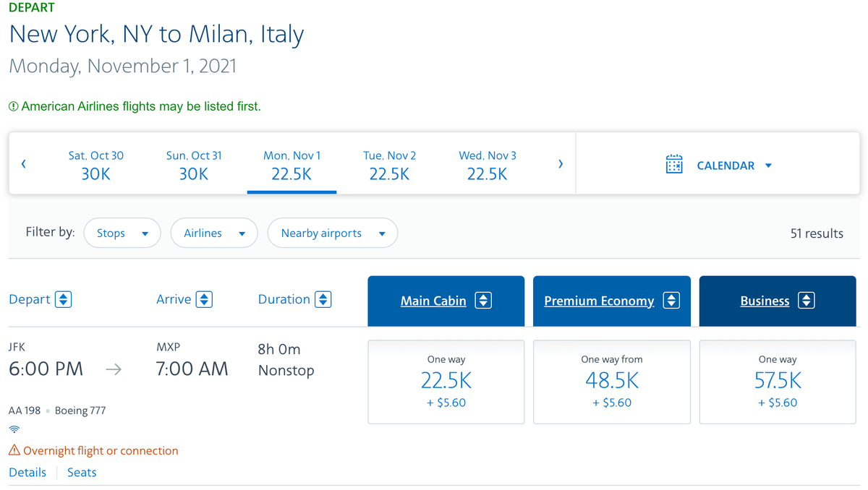Click the left chevron for earlier dates
Viewport: 868px width, 490px height.
click(x=23, y=163)
